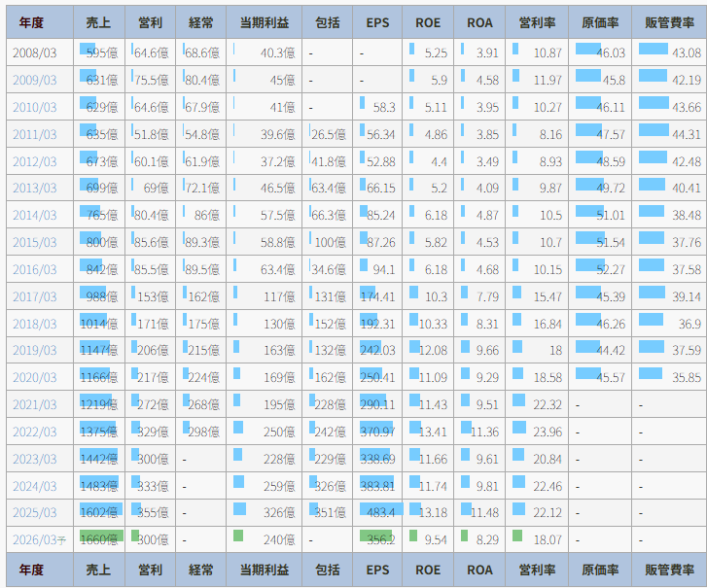
Task: Click the ROE header in the top row
Action: [427, 23]
